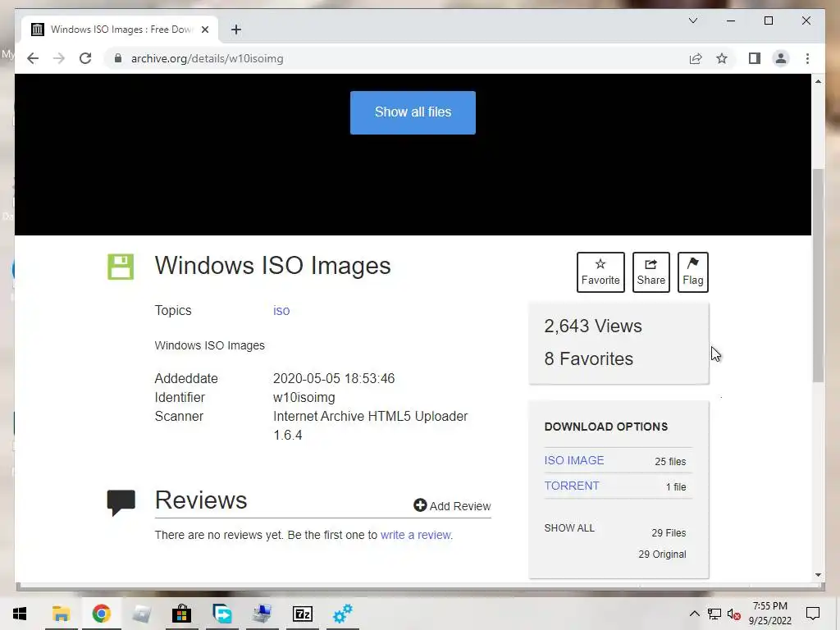The height and width of the screenshot is (630, 840).
Task: Open the TORRENT download option
Action: click(571, 486)
